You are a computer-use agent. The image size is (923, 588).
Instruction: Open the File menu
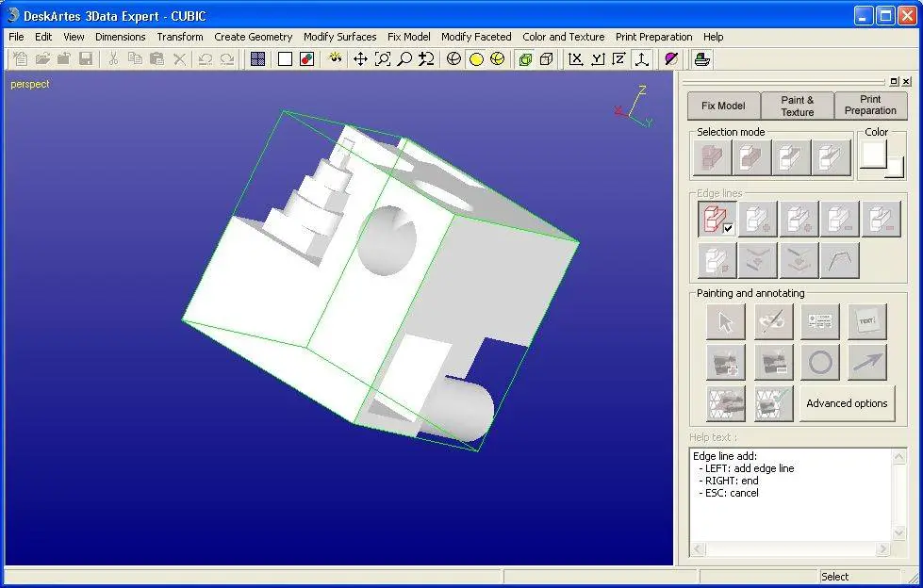point(16,37)
